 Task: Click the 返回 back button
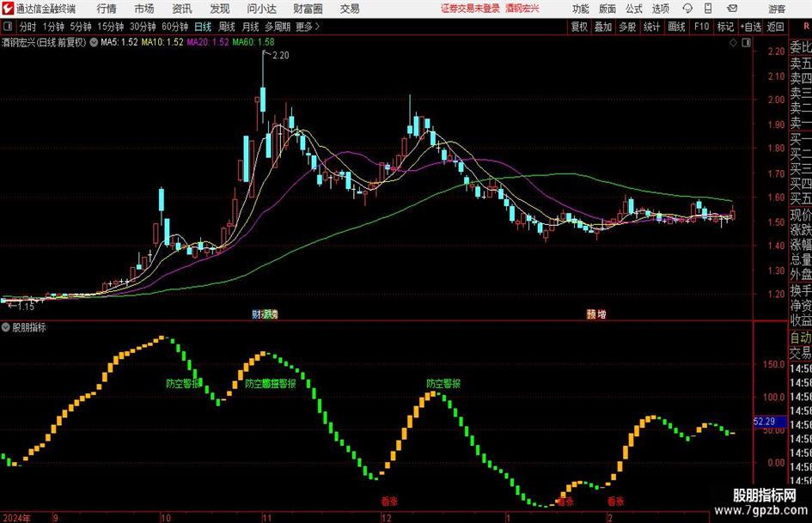click(775, 27)
